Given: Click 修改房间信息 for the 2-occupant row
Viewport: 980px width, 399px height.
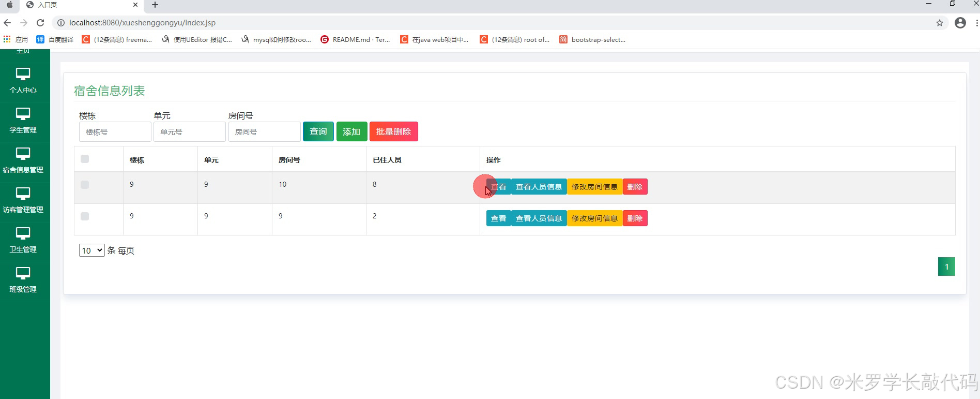Looking at the screenshot, I should pyautogui.click(x=595, y=218).
